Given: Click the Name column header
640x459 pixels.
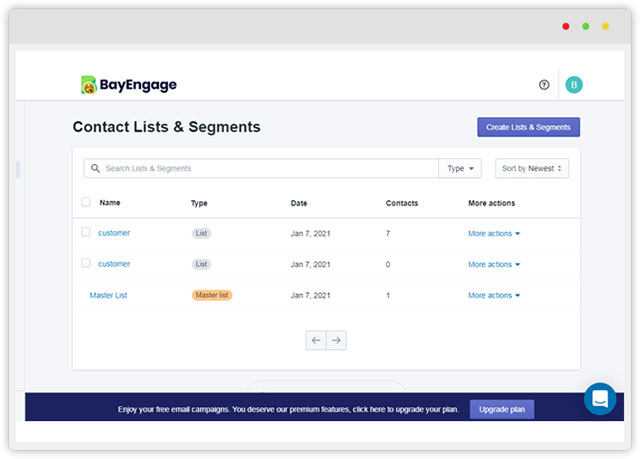Looking at the screenshot, I should pyautogui.click(x=110, y=203).
